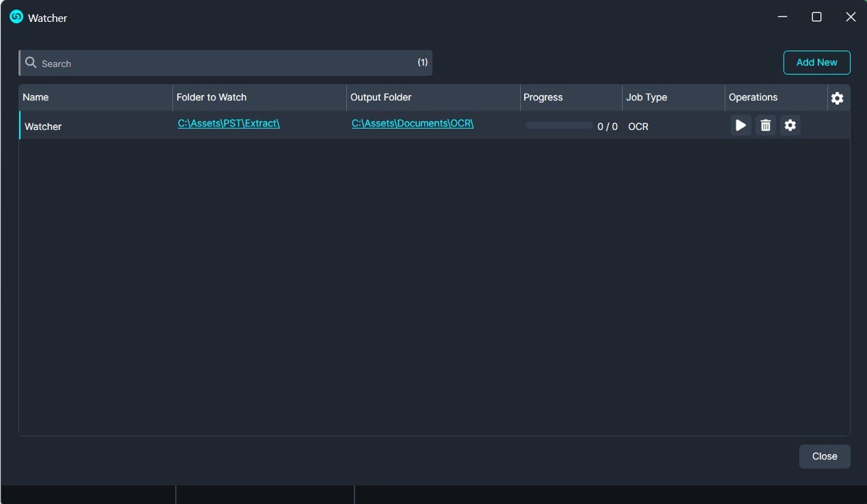Open settings gear for Watcher row
This screenshot has height=504, width=867.
(x=790, y=125)
